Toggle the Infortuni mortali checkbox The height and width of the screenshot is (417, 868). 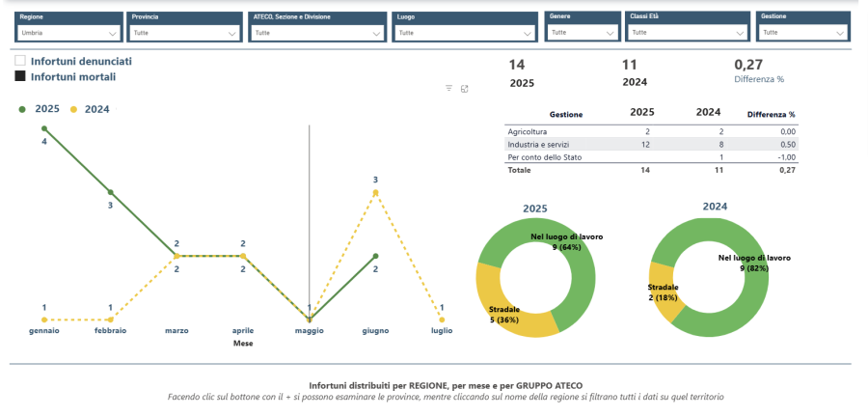tap(20, 76)
